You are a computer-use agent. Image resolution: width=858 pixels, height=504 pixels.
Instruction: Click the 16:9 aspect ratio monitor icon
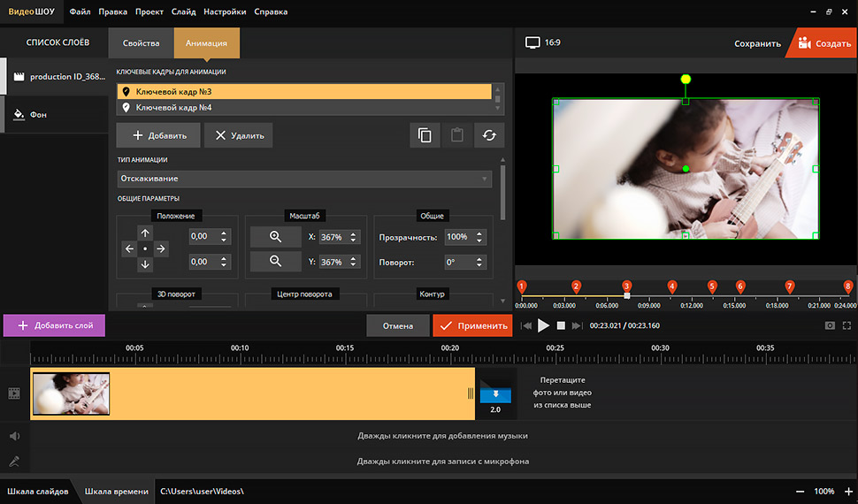[x=532, y=42]
